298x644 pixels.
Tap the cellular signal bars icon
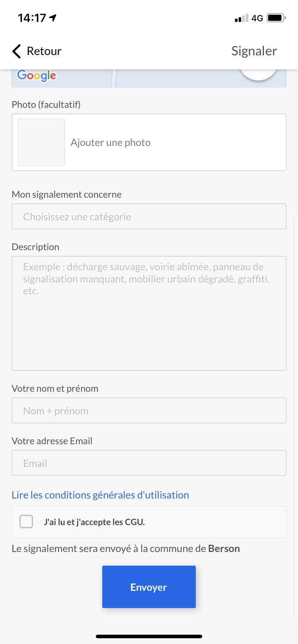point(241,18)
